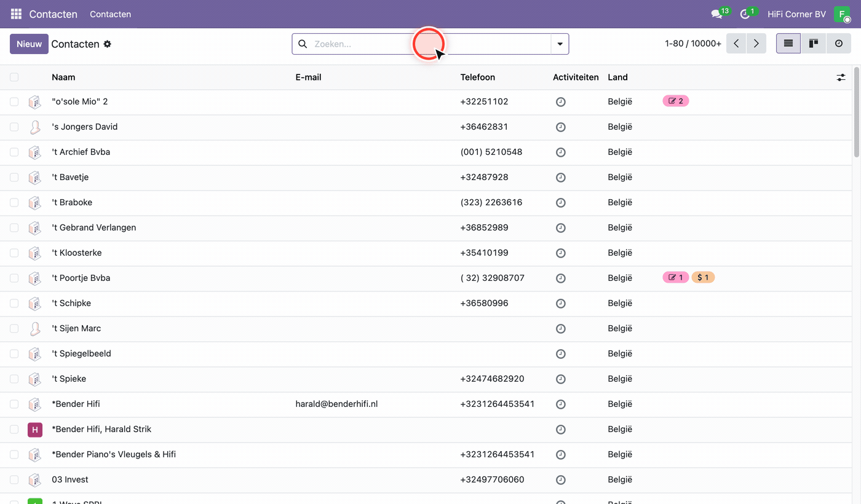Click the Nieuw button
Screen dimensions: 861x504
(x=29, y=44)
